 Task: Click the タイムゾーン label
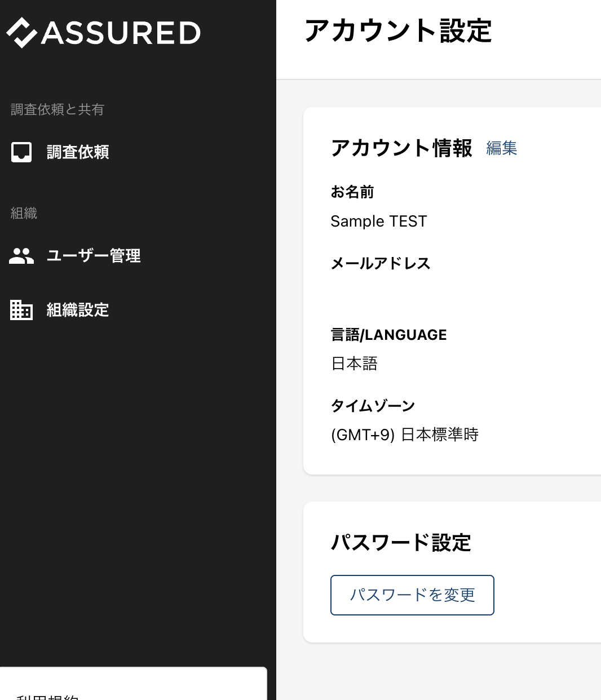tap(373, 406)
